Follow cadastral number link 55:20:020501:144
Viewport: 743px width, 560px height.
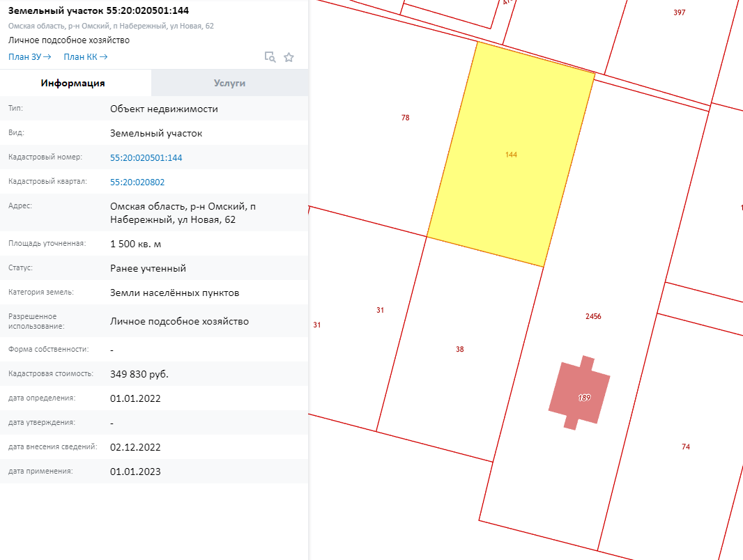[146, 158]
